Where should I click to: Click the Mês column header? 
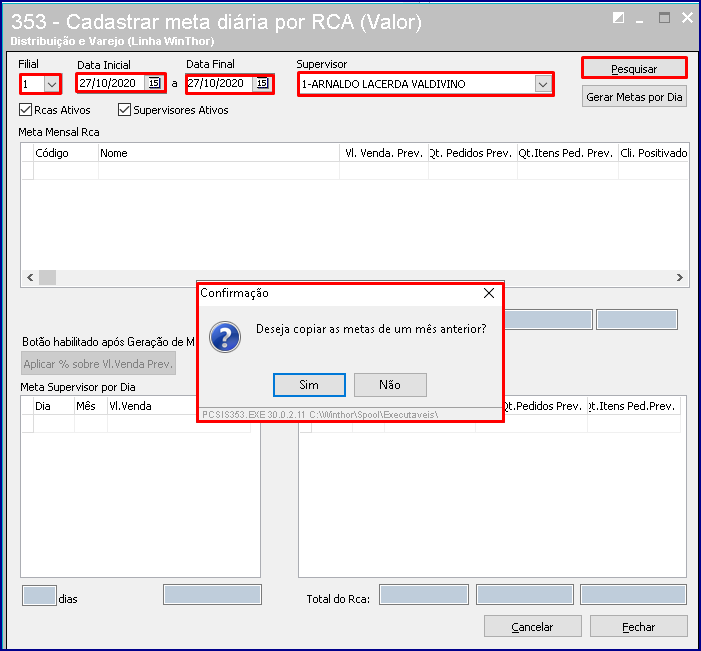click(x=91, y=406)
